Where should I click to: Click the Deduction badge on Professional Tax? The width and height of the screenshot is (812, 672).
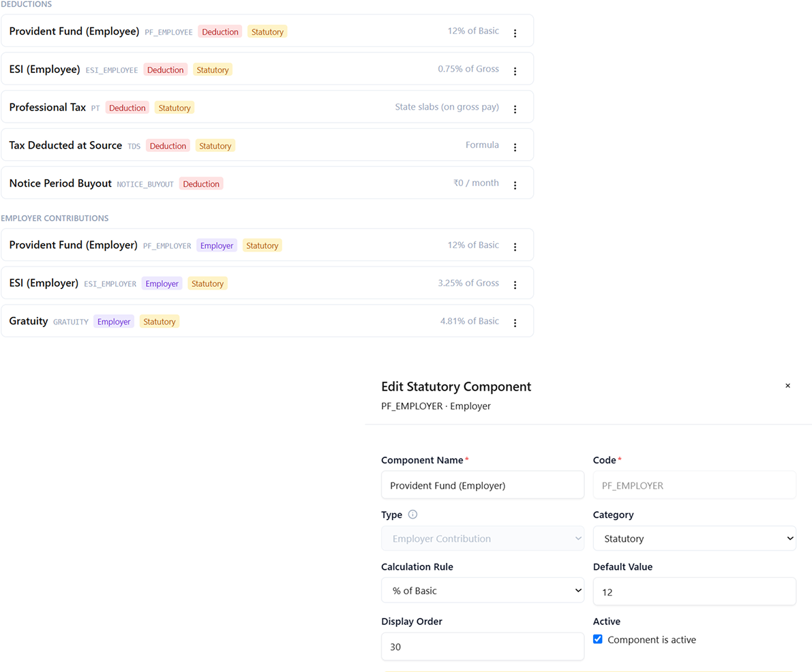click(127, 108)
